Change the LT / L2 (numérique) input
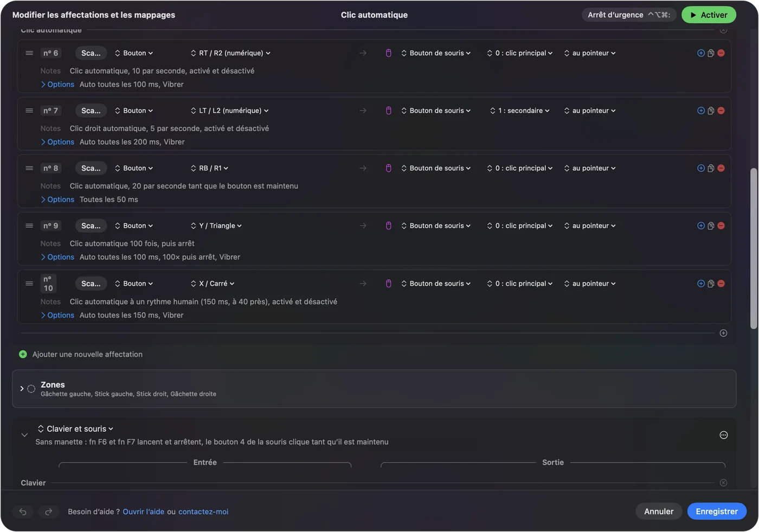Viewport: 759px width, 532px height. [x=229, y=111]
